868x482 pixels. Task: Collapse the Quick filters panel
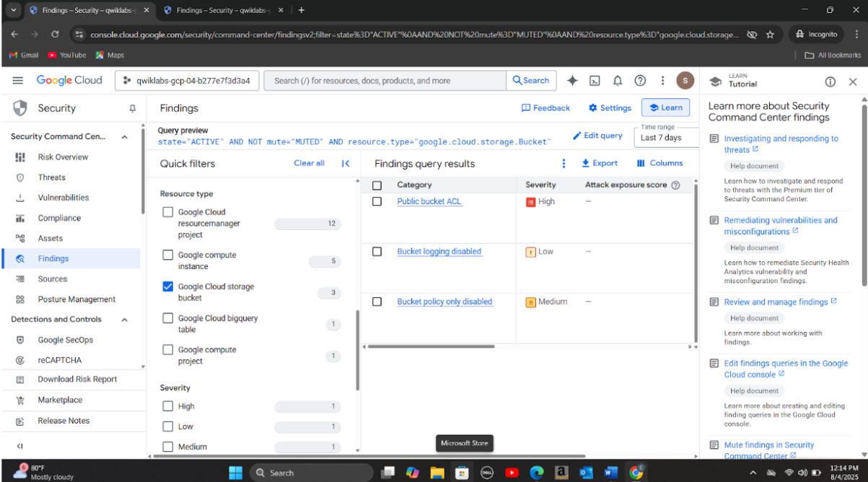click(x=346, y=164)
